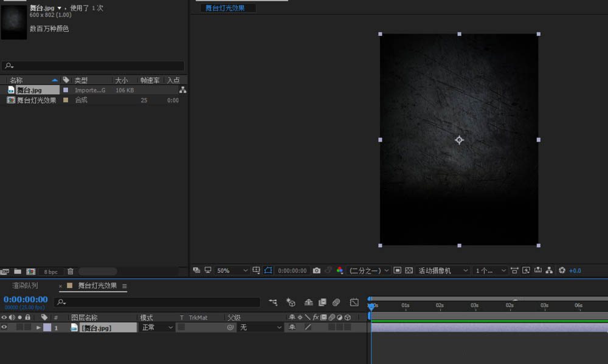The image size is (608, 364).
Task: Delete selected item with the trash icon
Action: click(x=71, y=272)
